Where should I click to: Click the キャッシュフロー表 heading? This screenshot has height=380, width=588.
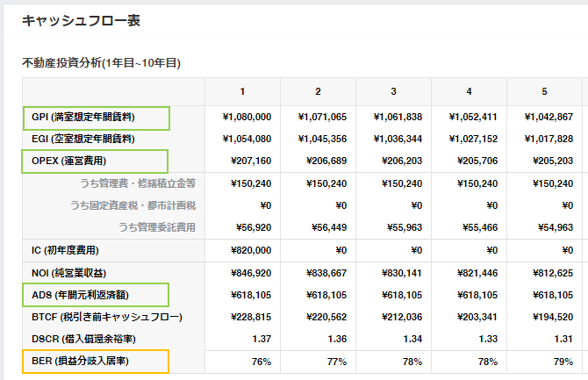point(80,20)
